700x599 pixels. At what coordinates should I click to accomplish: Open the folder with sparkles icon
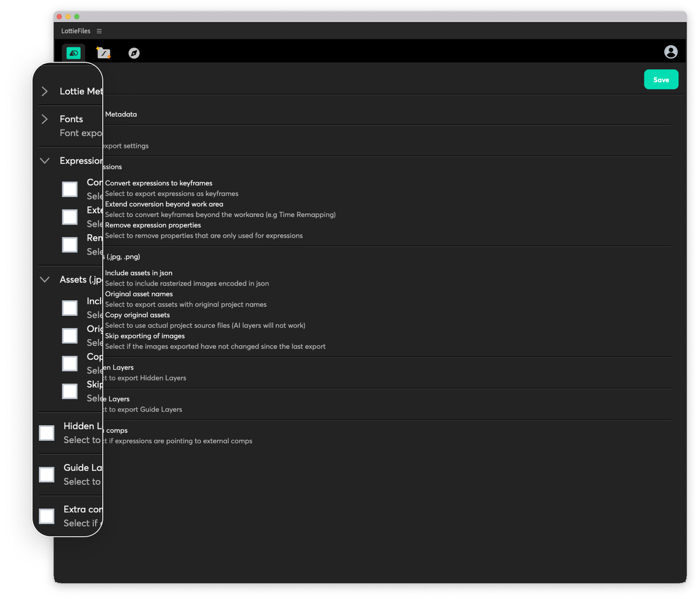point(104,53)
